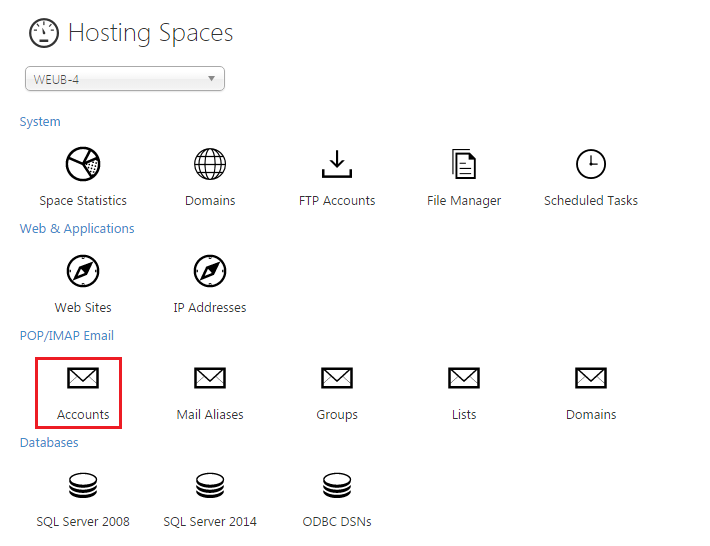The height and width of the screenshot is (546, 710).
Task: Click the Web & Applications section link
Action: click(77, 229)
